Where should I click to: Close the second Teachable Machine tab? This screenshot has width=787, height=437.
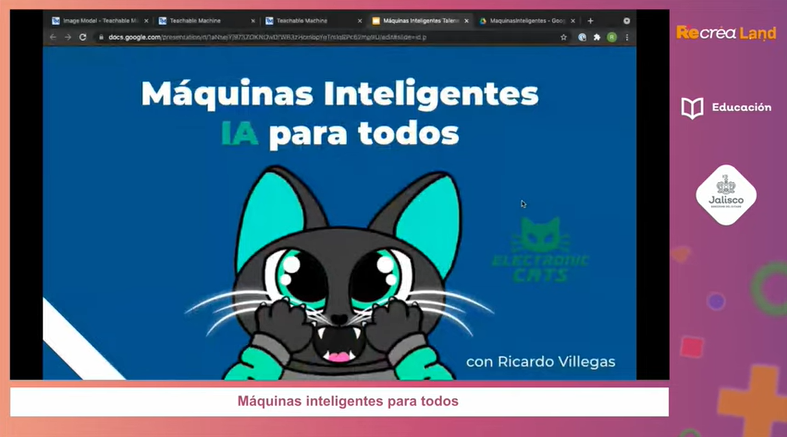pyautogui.click(x=253, y=21)
